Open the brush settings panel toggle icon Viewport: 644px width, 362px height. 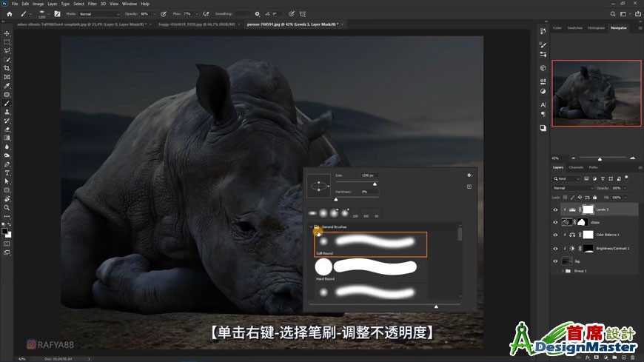pyautogui.click(x=57, y=13)
